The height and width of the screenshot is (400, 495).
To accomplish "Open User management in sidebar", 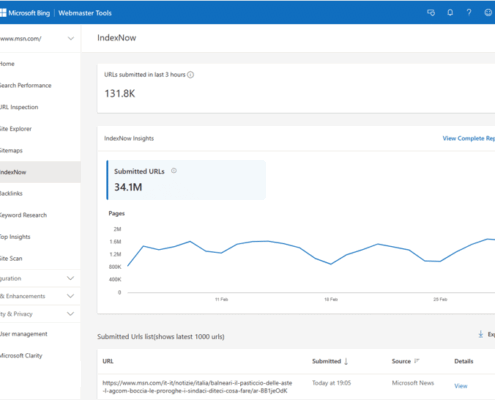I will tap(24, 334).
